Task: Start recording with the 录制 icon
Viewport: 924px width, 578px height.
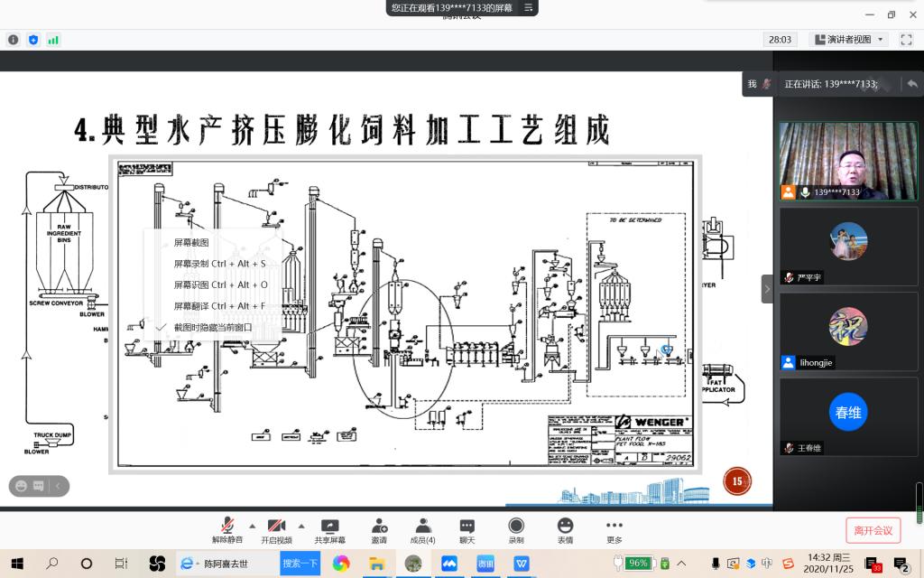Action: click(x=515, y=529)
